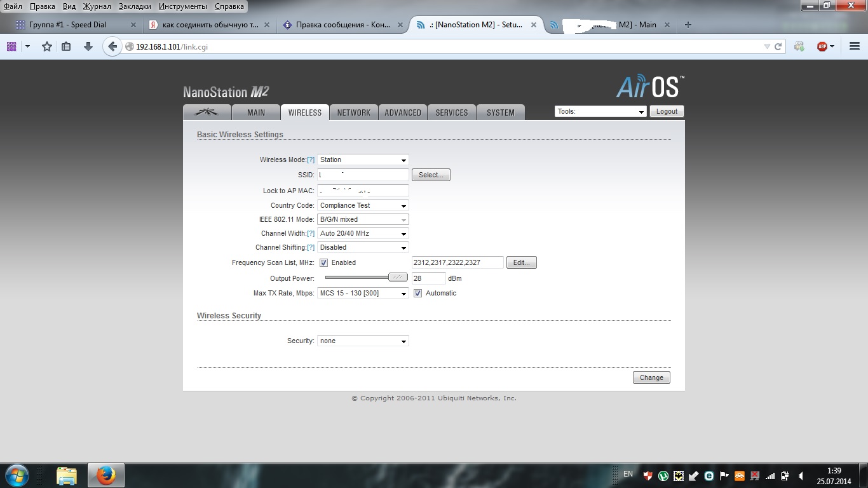The width and height of the screenshot is (868, 488).
Task: Open a new browser tab
Action: click(688, 25)
